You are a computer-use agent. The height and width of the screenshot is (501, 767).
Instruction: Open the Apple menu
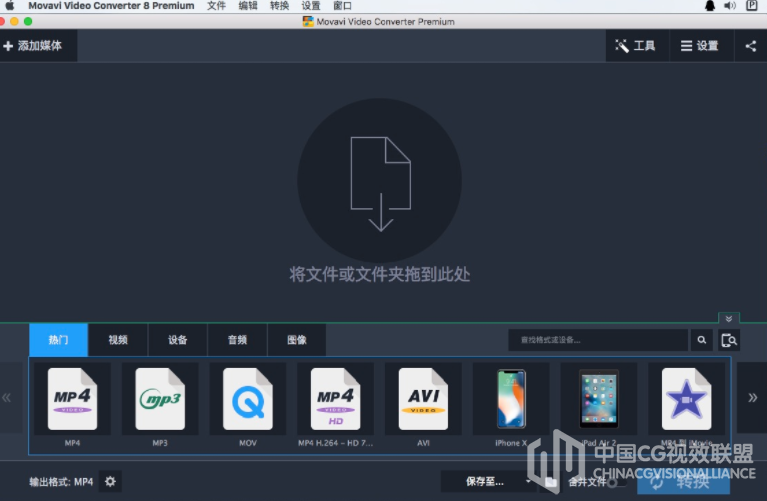click(x=10, y=6)
